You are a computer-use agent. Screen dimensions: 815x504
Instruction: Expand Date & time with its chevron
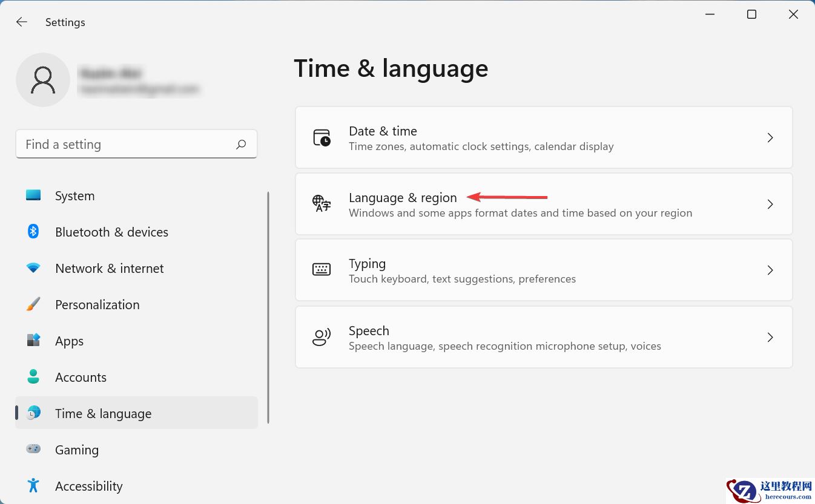click(x=770, y=138)
